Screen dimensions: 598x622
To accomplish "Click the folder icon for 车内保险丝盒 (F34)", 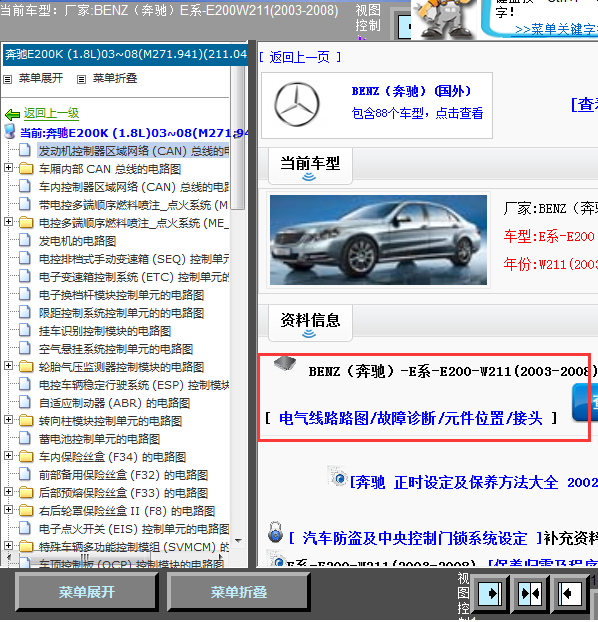I will click(26, 457).
